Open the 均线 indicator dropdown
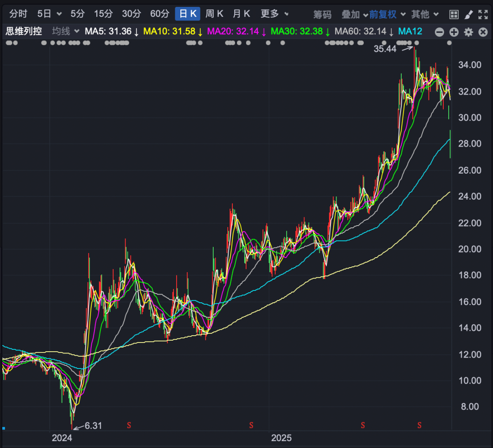Screen dimensions: 493x448 (65, 32)
